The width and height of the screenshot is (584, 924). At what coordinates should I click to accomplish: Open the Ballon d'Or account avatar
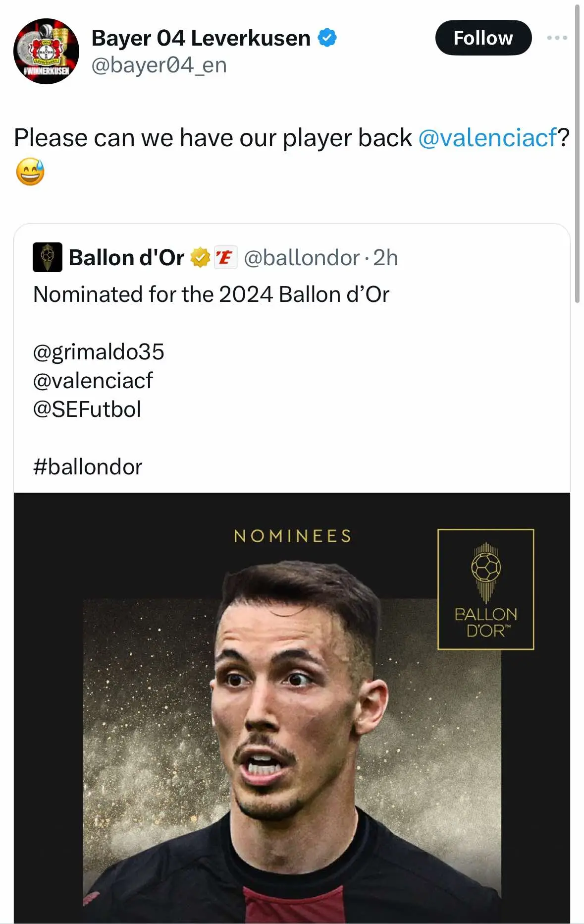click(x=48, y=257)
